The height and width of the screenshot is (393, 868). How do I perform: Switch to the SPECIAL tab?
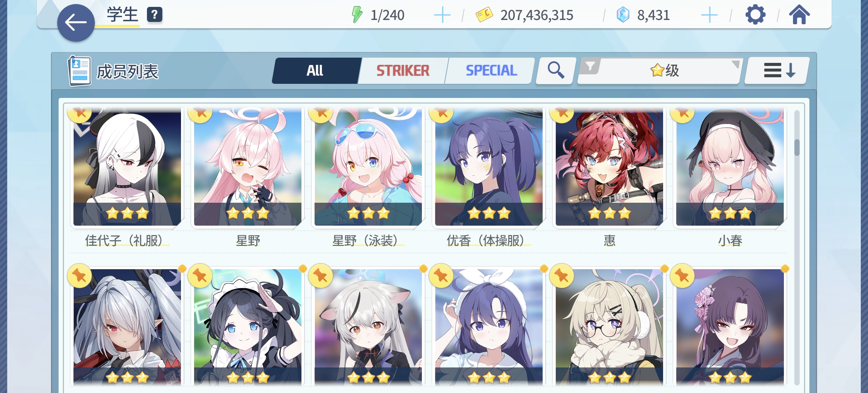(491, 70)
